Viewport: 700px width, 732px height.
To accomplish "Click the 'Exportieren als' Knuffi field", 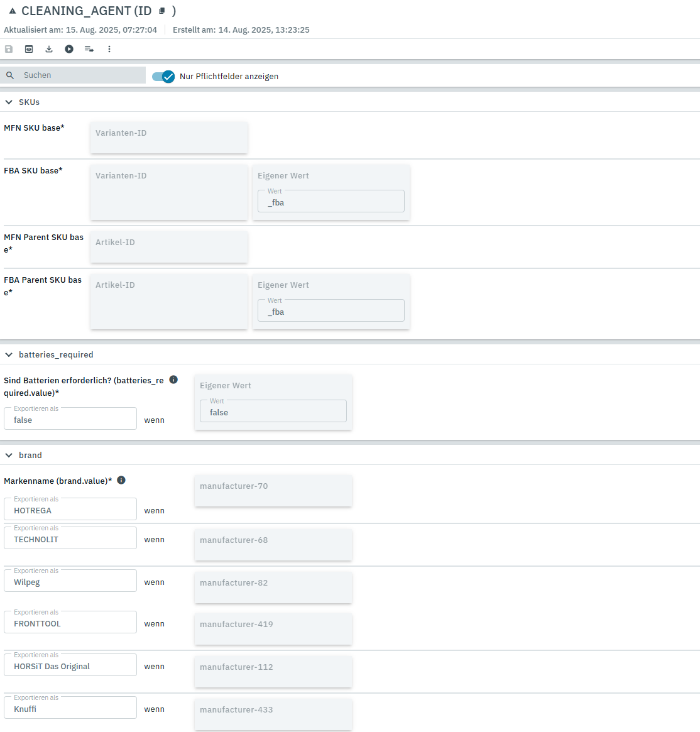I will (x=70, y=709).
